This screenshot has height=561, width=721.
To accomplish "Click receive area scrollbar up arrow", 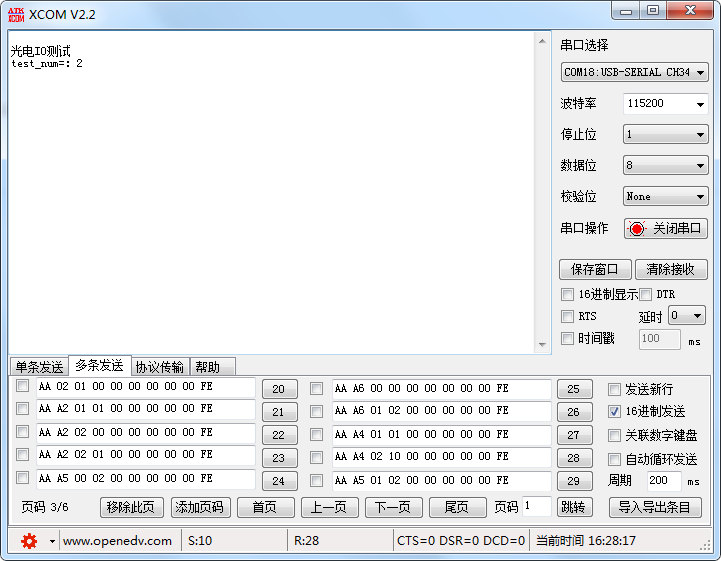I will pos(543,41).
